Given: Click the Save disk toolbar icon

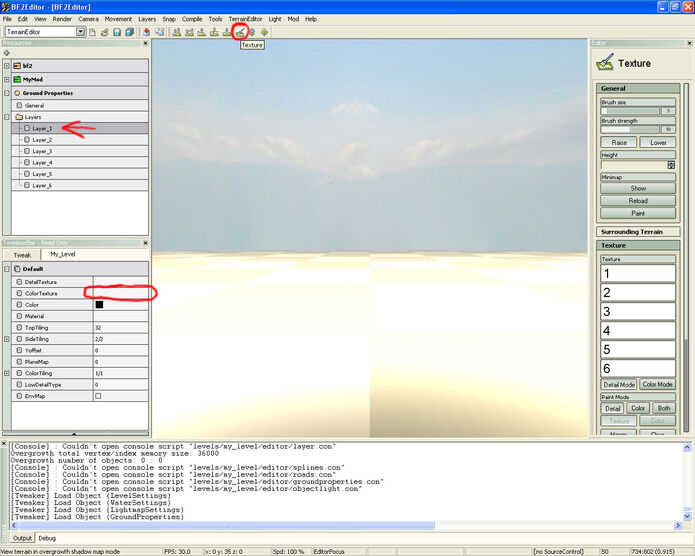Looking at the screenshot, I should point(117,32).
